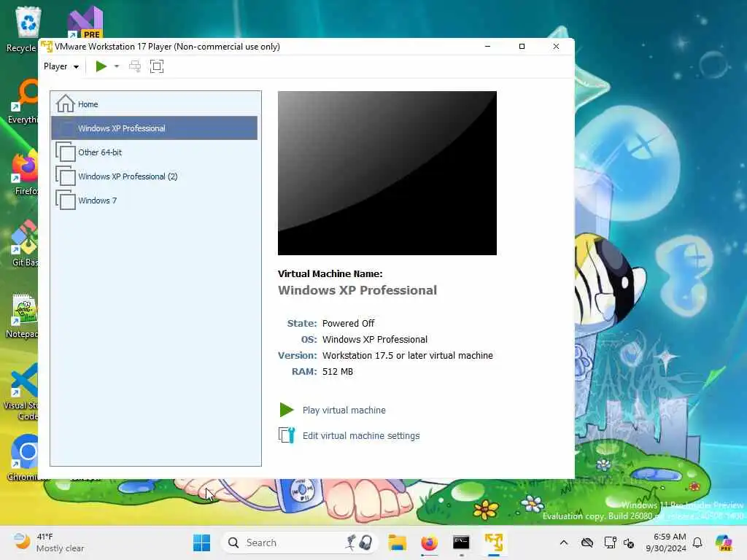Click the muted volume tray icon
Screen dimensions: 747x560
pyautogui.click(x=629, y=542)
